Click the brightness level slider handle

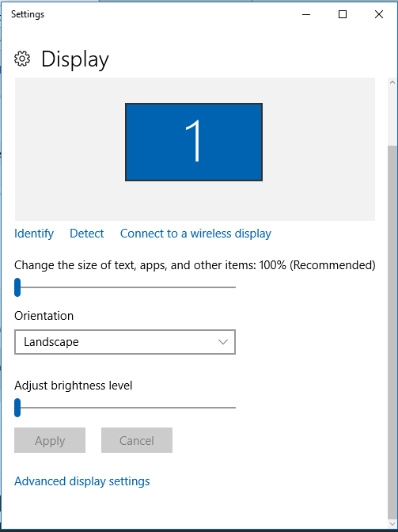tap(17, 408)
